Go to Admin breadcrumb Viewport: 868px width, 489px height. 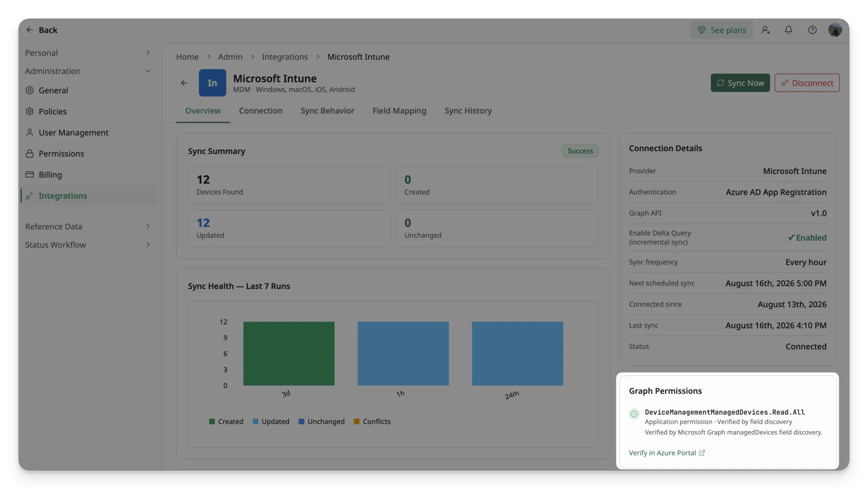(230, 57)
